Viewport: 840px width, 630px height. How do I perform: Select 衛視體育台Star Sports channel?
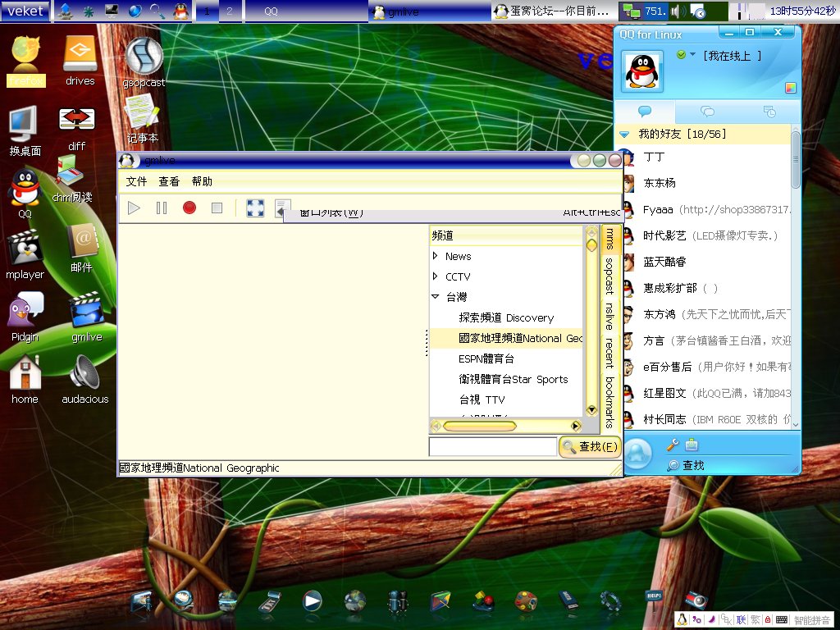coord(514,379)
